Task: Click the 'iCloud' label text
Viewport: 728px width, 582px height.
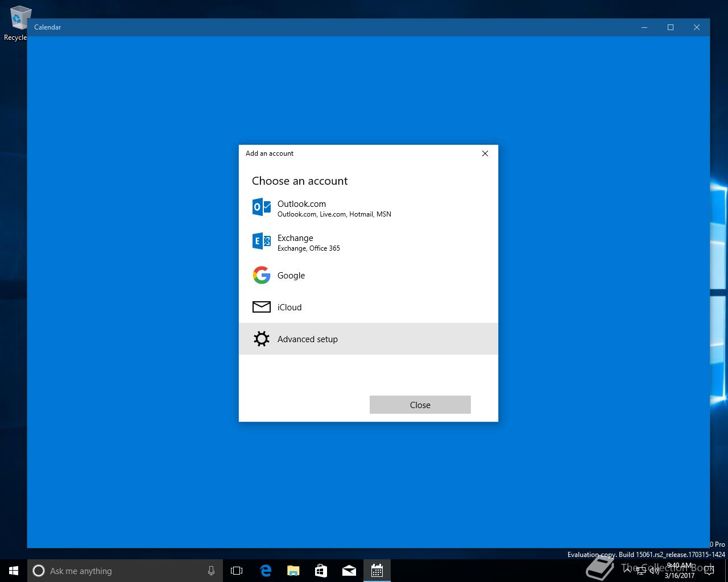Action: pyautogui.click(x=289, y=307)
